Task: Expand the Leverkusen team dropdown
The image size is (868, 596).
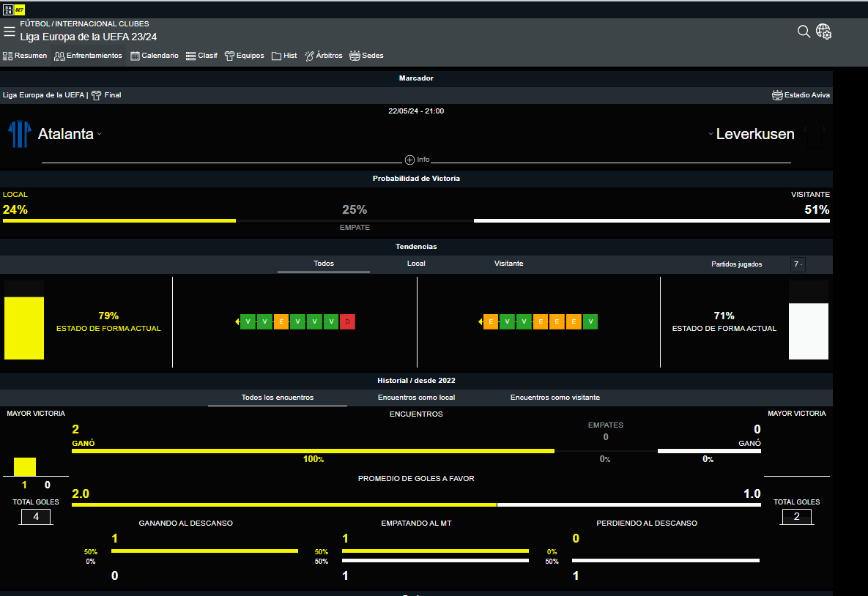Action: click(x=711, y=135)
